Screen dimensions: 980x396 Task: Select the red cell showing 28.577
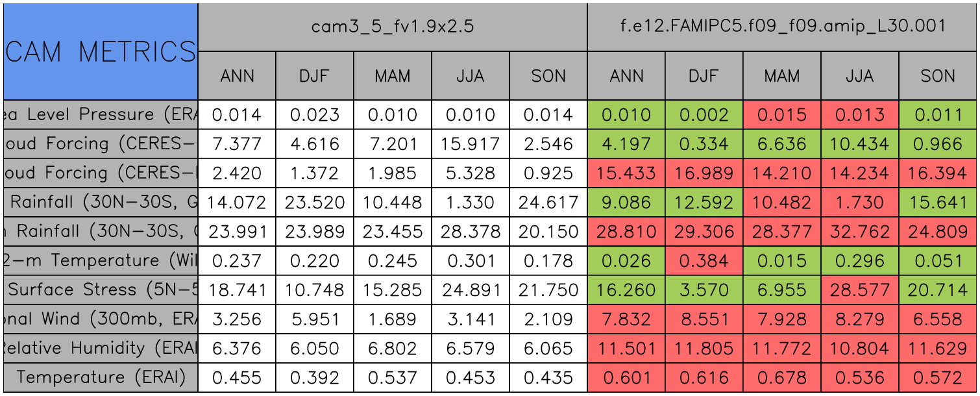click(860, 290)
